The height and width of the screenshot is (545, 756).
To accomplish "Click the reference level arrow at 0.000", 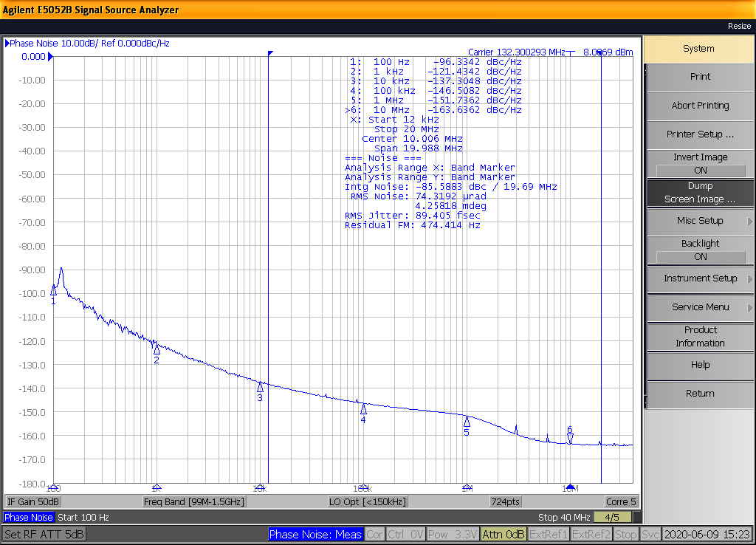I will (x=51, y=57).
